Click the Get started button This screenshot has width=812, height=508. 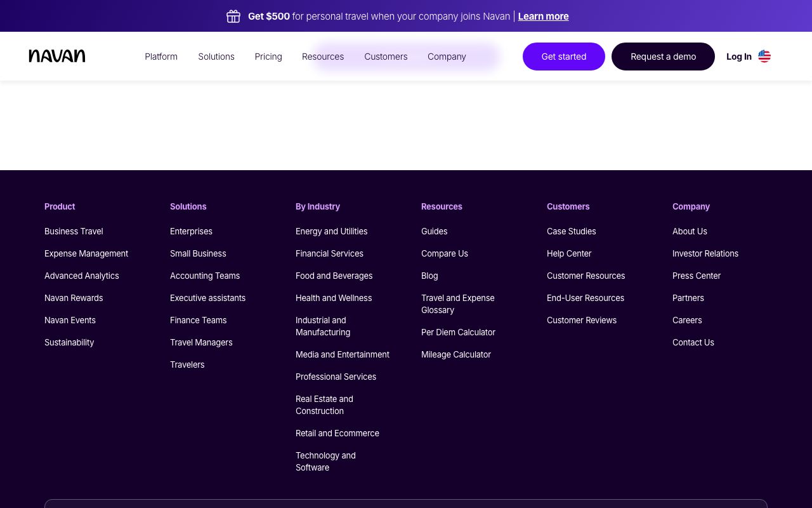click(x=564, y=57)
